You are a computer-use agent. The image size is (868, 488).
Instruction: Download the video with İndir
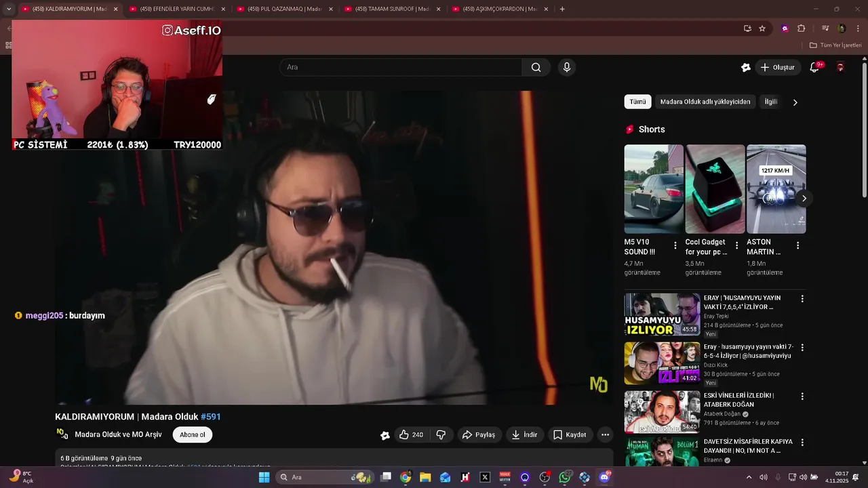click(x=524, y=434)
